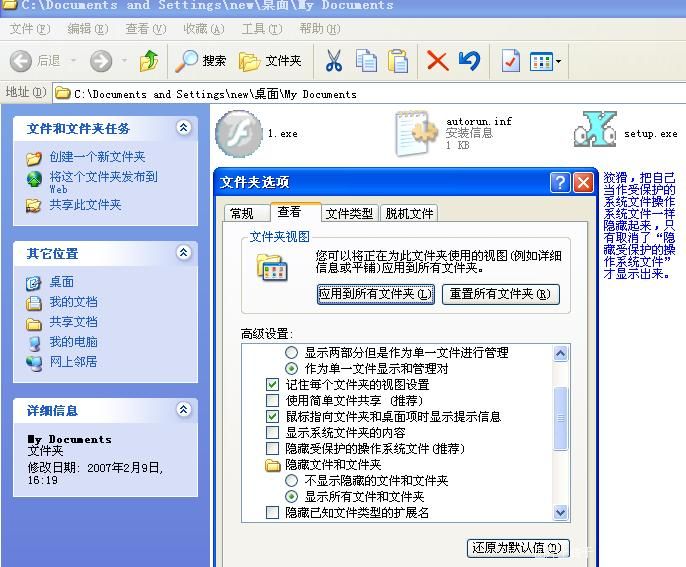Click the advanced settings scrollbar down arrow
The width and height of the screenshot is (686, 567).
click(560, 512)
